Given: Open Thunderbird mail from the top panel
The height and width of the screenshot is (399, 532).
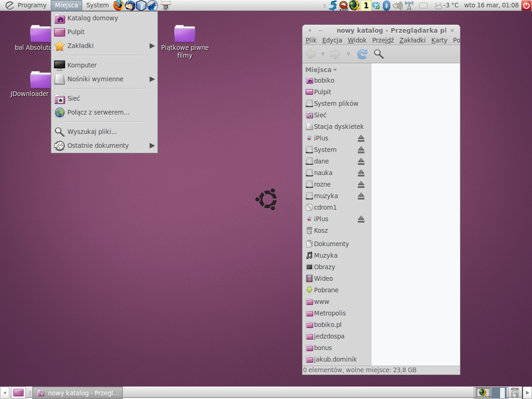Looking at the screenshot, I should [x=130, y=6].
